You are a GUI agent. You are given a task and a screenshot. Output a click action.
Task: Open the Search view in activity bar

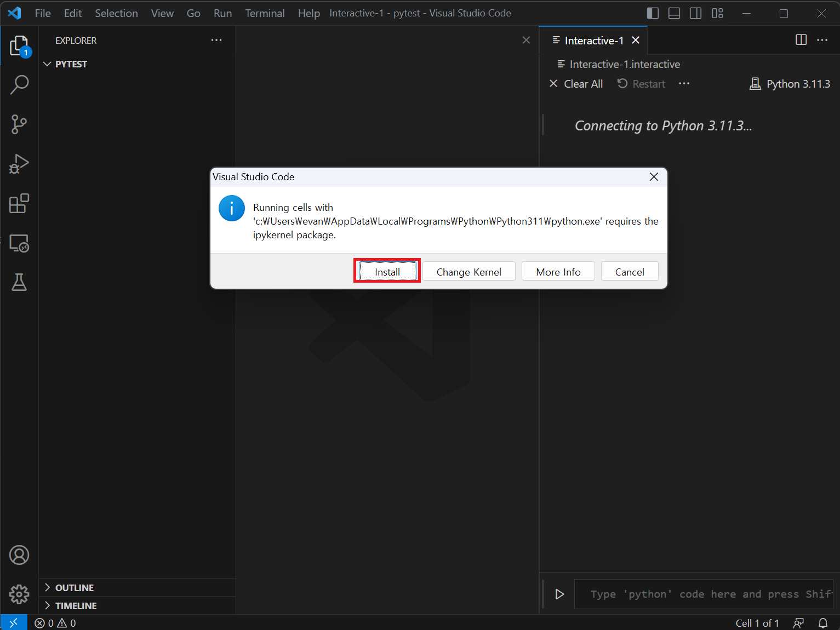click(19, 85)
